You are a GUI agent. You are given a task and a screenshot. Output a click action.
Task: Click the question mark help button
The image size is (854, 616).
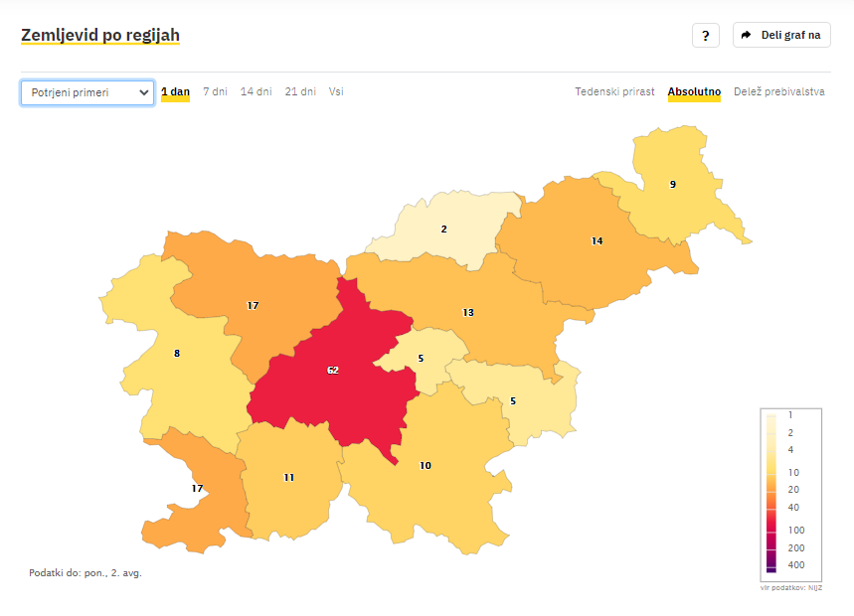[x=705, y=36]
